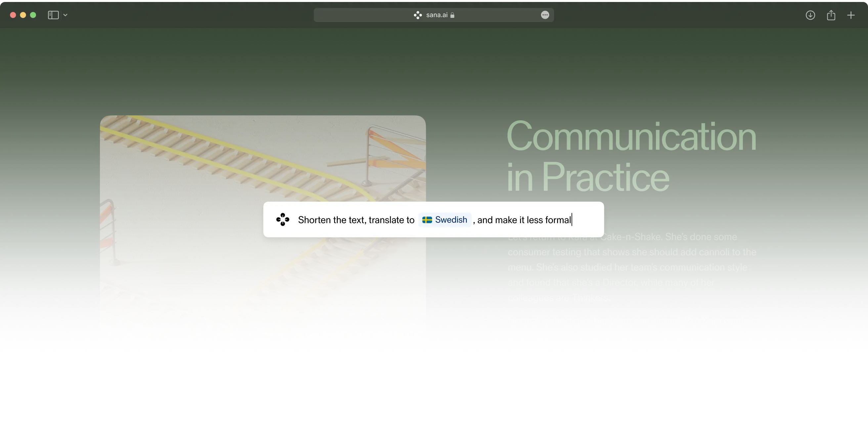The image size is (868, 433).
Task: Minimize the window with the yellow button
Action: pyautogui.click(x=23, y=15)
